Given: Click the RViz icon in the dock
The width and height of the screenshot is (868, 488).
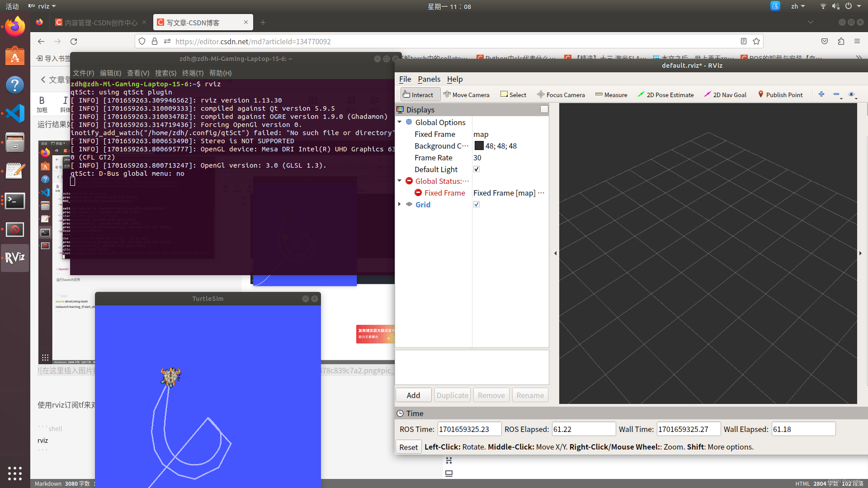Looking at the screenshot, I should point(15,258).
